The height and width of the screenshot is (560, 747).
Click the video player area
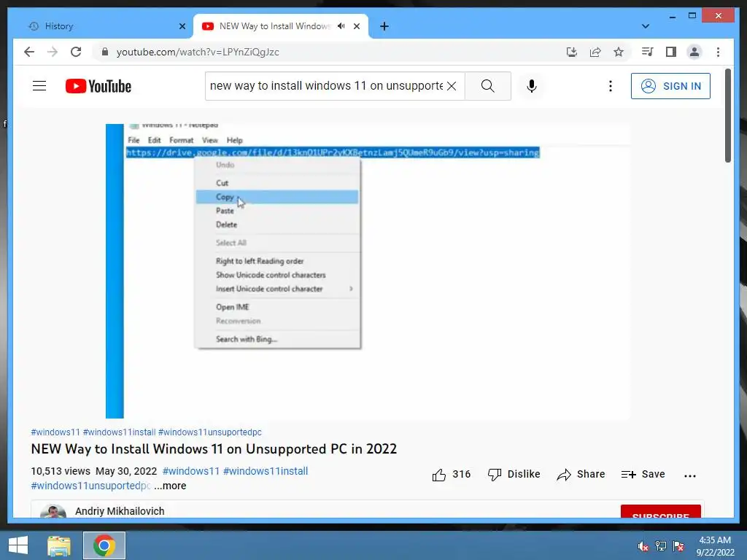click(x=368, y=271)
